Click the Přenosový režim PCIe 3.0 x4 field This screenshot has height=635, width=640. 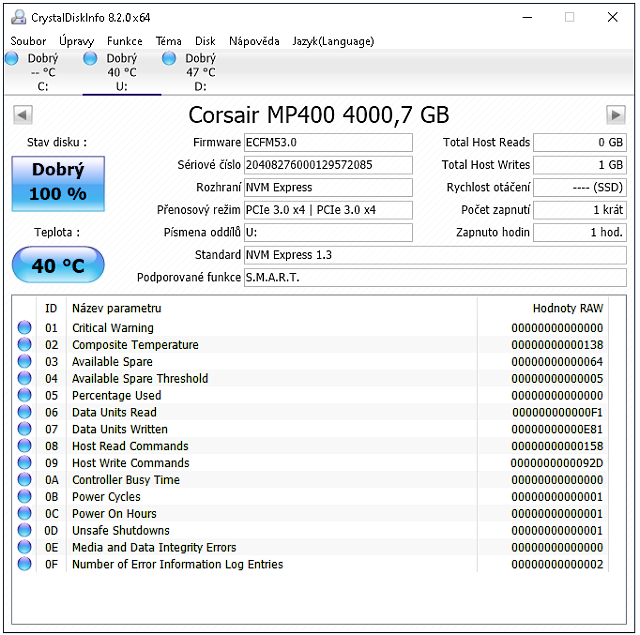pyautogui.click(x=328, y=210)
